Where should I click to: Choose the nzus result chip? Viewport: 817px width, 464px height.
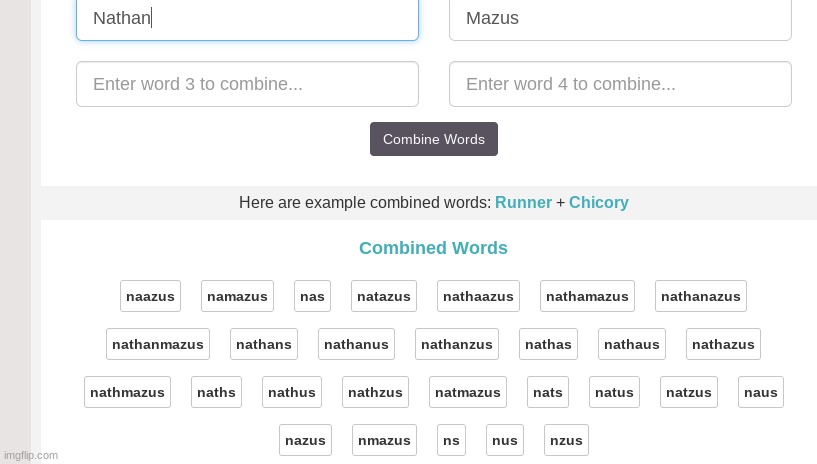pos(566,440)
